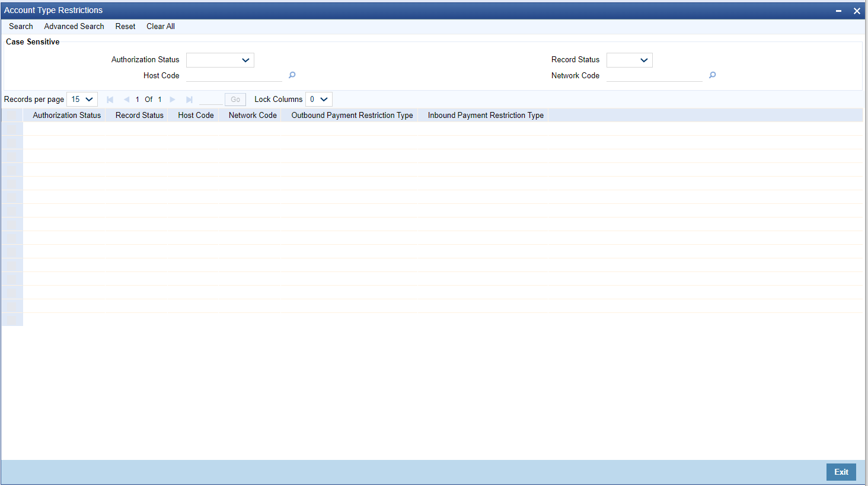This screenshot has height=486, width=868.
Task: Open Advanced Search
Action: click(74, 26)
